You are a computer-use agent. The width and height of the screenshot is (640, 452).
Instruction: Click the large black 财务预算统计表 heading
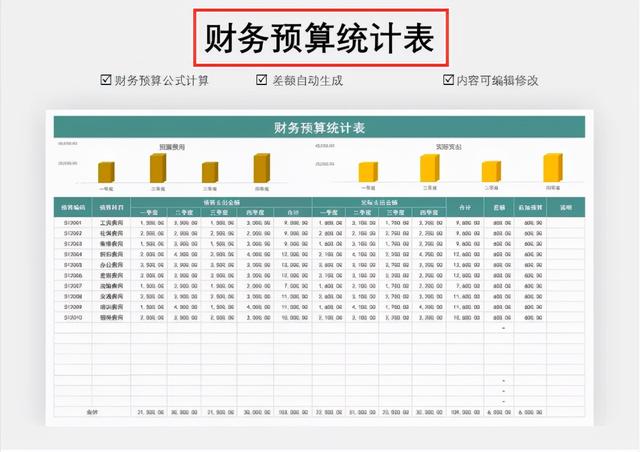[x=320, y=38]
